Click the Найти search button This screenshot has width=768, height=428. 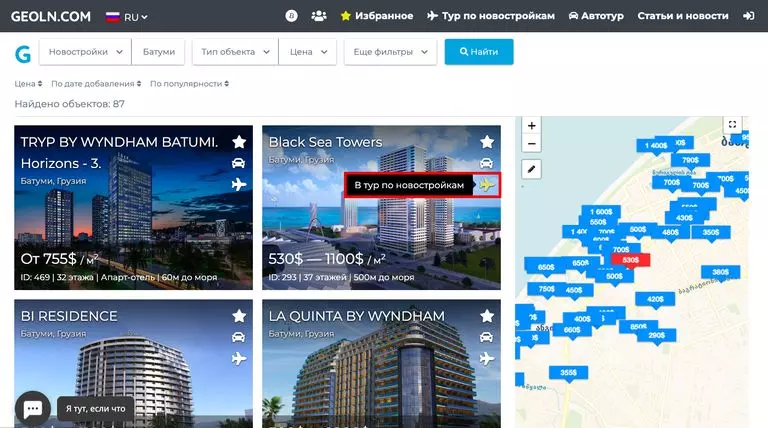coord(479,52)
